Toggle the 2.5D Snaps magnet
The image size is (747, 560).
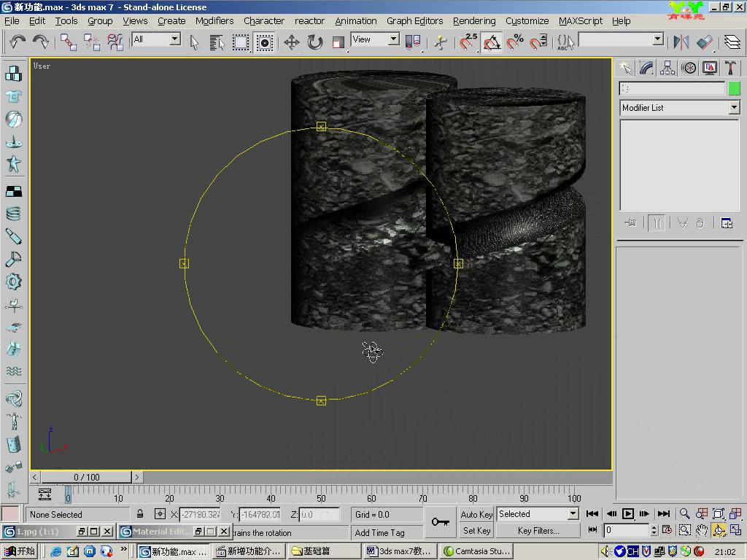468,42
